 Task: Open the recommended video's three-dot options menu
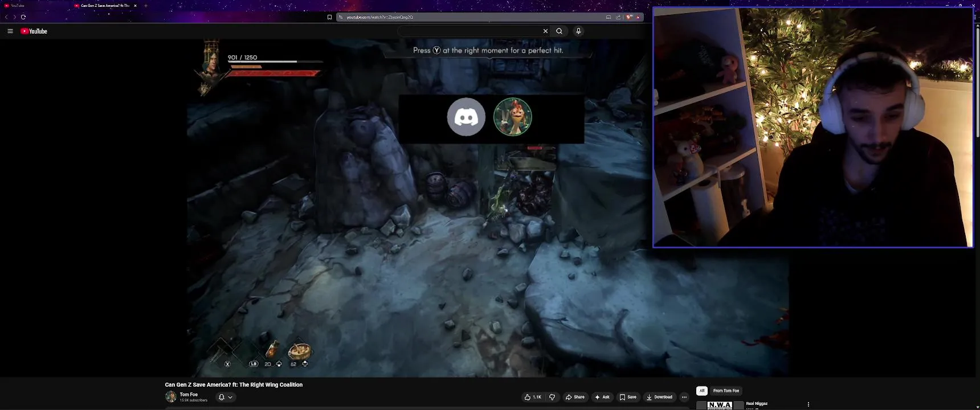coord(808,404)
